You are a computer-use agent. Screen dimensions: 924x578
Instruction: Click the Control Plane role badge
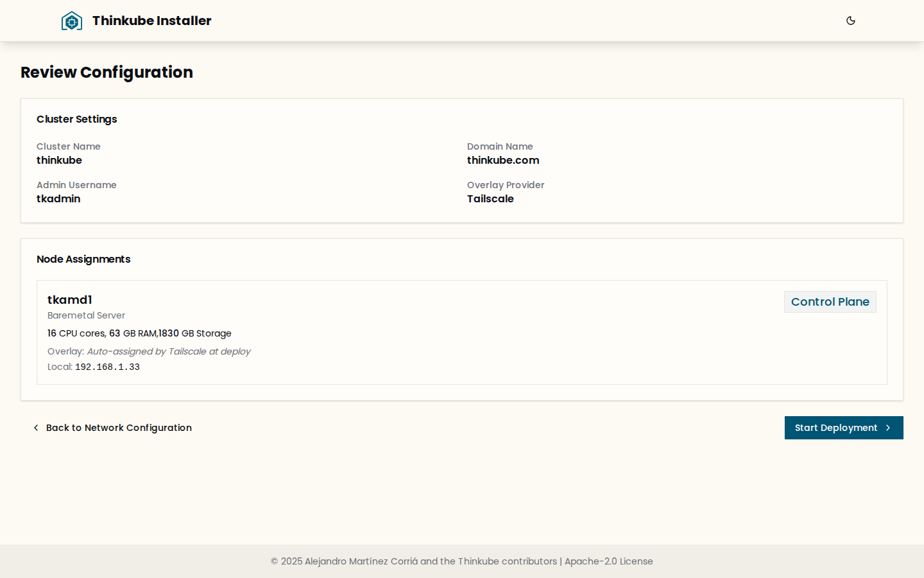coord(830,302)
